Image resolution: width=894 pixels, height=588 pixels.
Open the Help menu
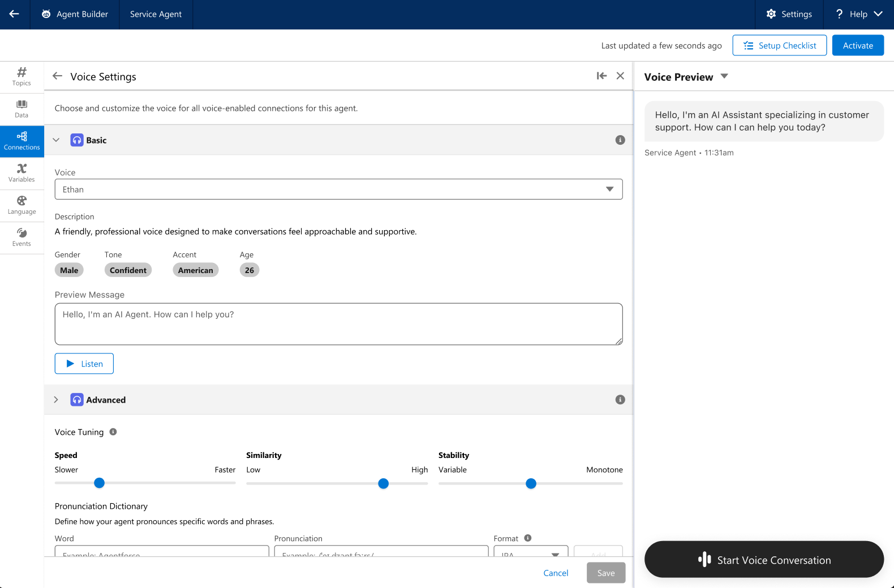pyautogui.click(x=858, y=14)
